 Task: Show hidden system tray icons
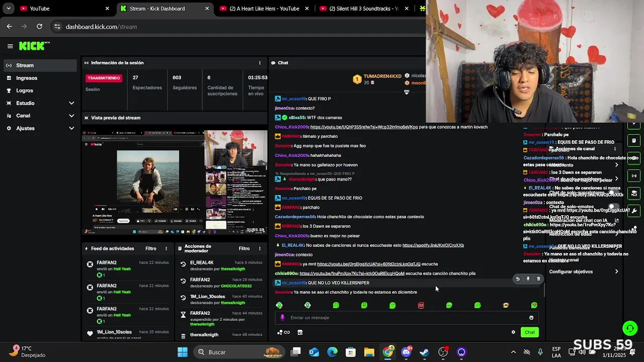(x=513, y=352)
